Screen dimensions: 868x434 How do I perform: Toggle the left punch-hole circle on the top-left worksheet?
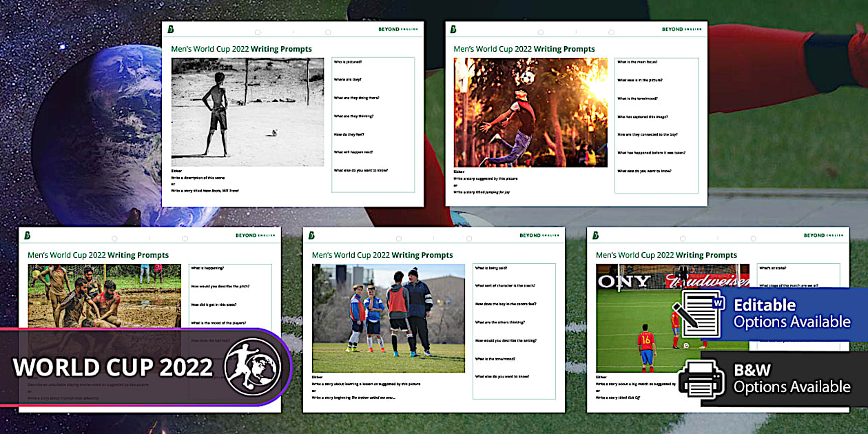click(x=258, y=31)
